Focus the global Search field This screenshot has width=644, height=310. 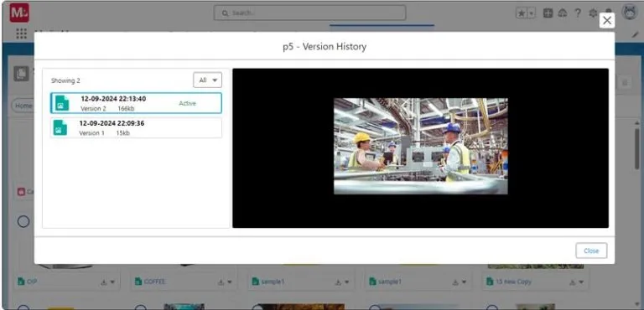[x=309, y=13]
